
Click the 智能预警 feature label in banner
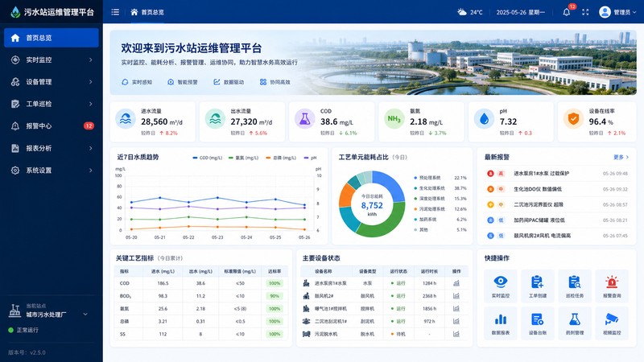[x=183, y=82]
